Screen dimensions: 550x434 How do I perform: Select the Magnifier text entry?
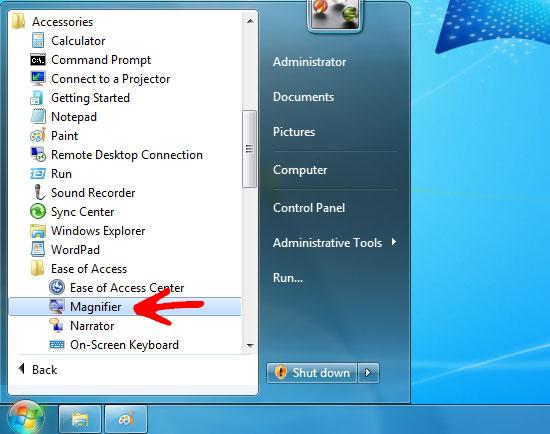click(95, 307)
